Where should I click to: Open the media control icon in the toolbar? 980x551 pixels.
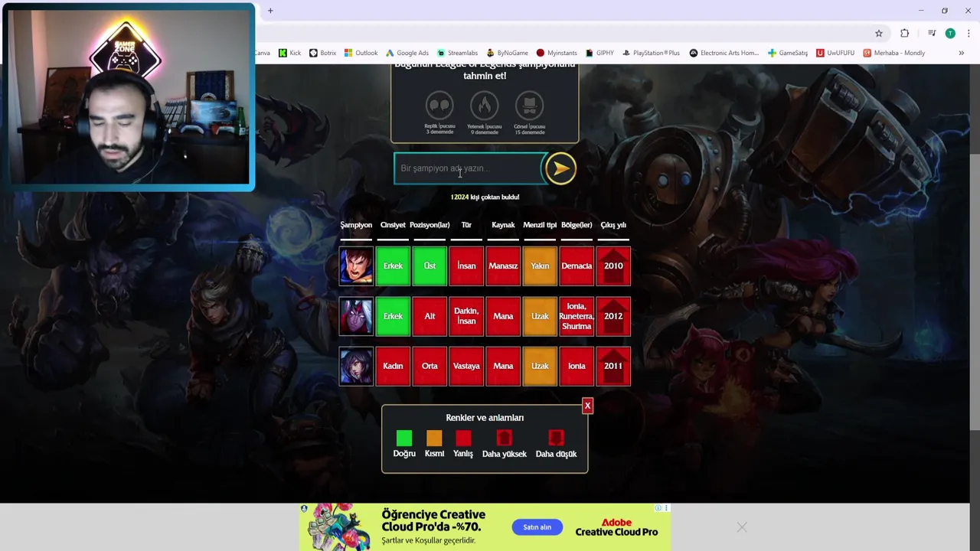tap(931, 33)
